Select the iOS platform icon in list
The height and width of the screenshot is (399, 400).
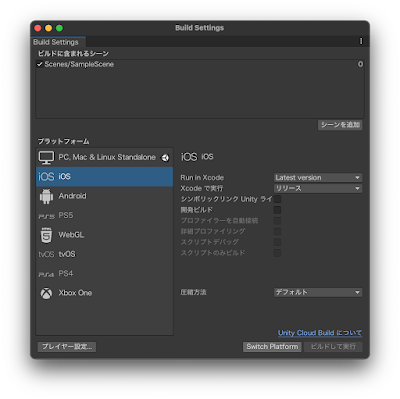[x=46, y=177]
